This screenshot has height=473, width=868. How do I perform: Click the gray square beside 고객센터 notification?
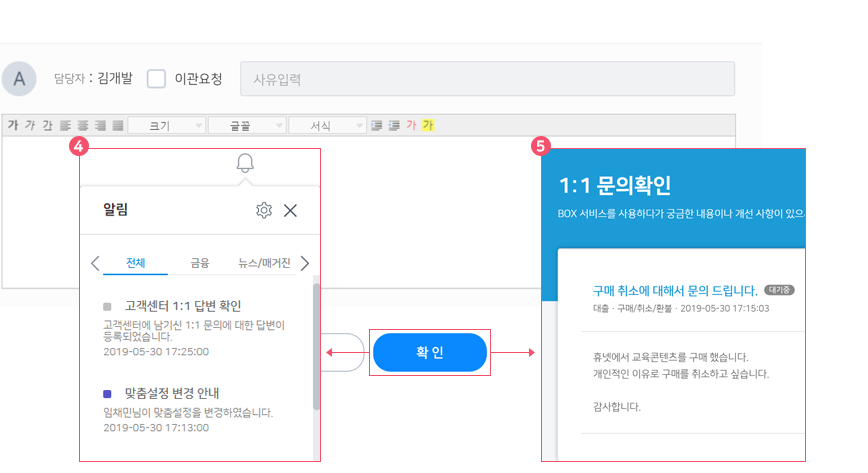tap(107, 306)
